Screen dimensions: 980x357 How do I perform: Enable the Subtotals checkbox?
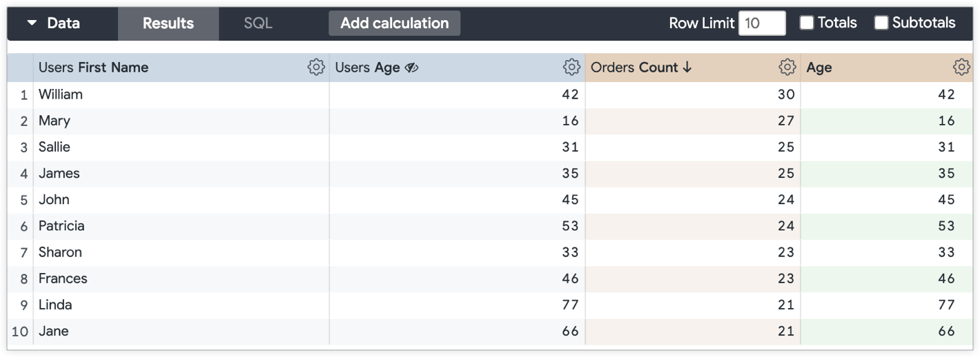coord(881,23)
